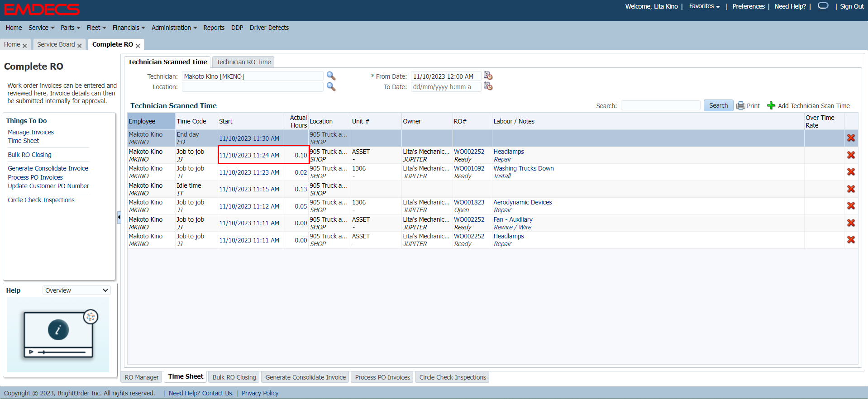The height and width of the screenshot is (399, 868).
Task: Switch to the RO Manager bottom tab
Action: click(142, 377)
